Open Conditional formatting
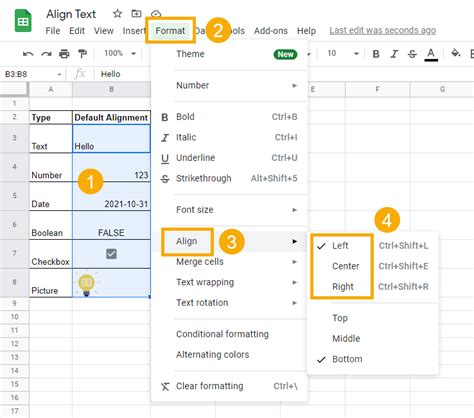Image resolution: width=474 pixels, height=418 pixels. [229, 334]
